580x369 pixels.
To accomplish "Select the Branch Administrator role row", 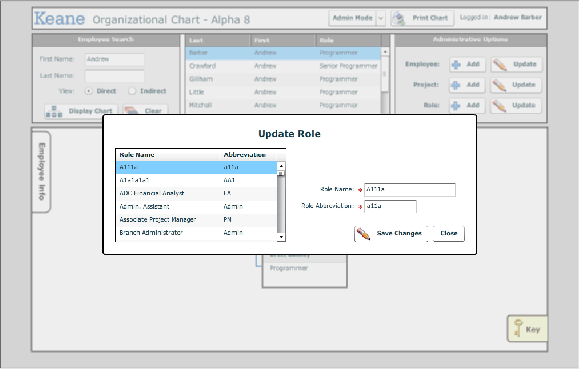I will click(x=196, y=233).
